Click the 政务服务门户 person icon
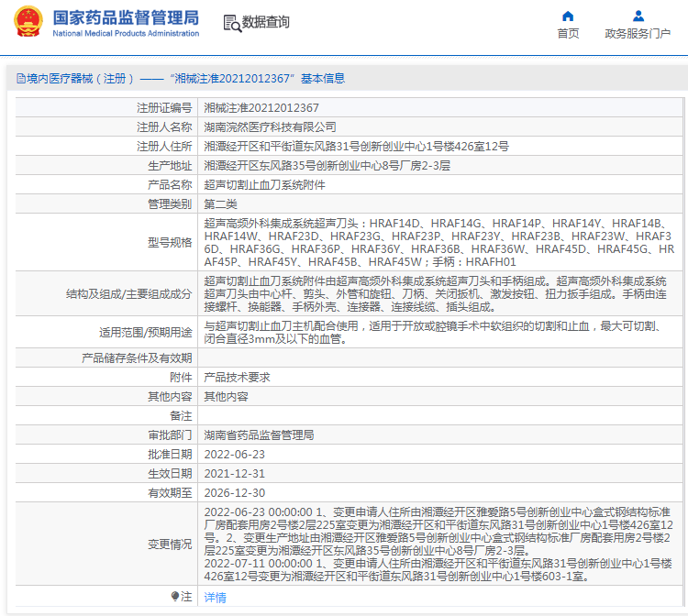 (638, 16)
